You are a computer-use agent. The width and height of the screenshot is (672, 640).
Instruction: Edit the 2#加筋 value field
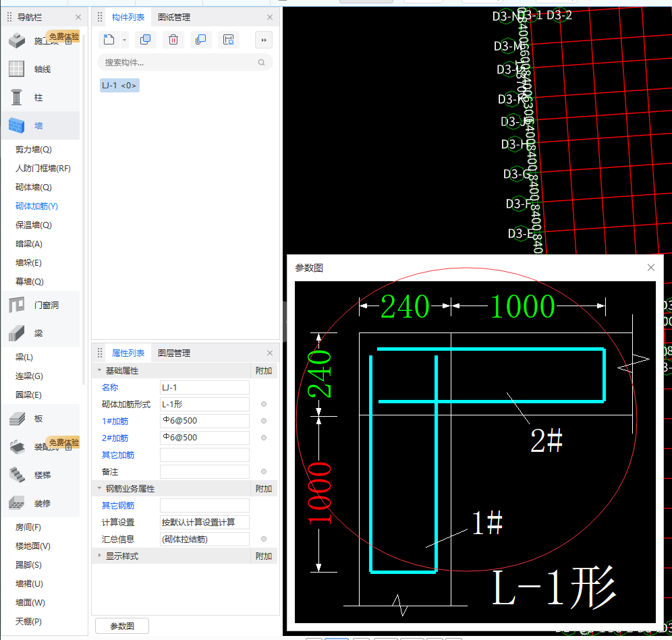pyautogui.click(x=204, y=438)
